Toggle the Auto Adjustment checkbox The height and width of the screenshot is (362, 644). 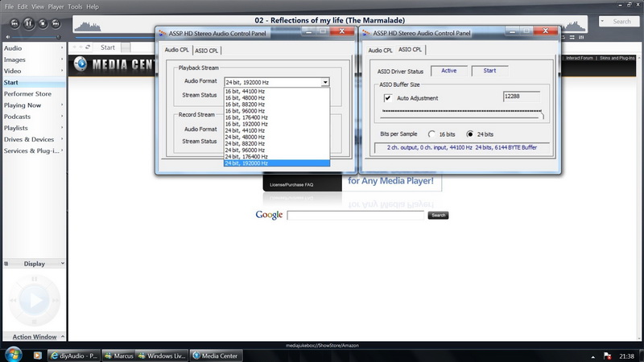(387, 98)
